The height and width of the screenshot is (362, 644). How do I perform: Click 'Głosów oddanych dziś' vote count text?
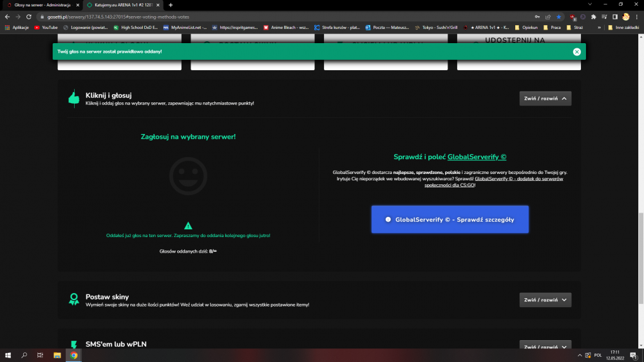[188, 251]
